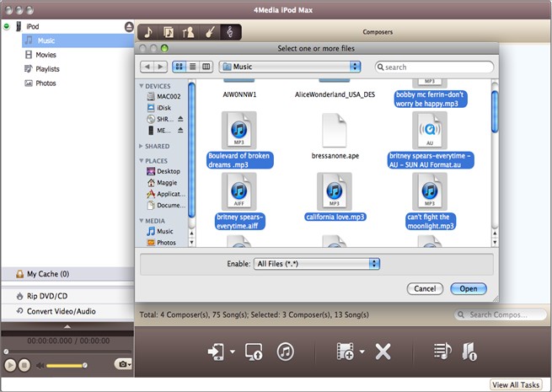This screenshot has height=392, width=552.
Task: Click the Add to playlist icon
Action: tap(442, 352)
